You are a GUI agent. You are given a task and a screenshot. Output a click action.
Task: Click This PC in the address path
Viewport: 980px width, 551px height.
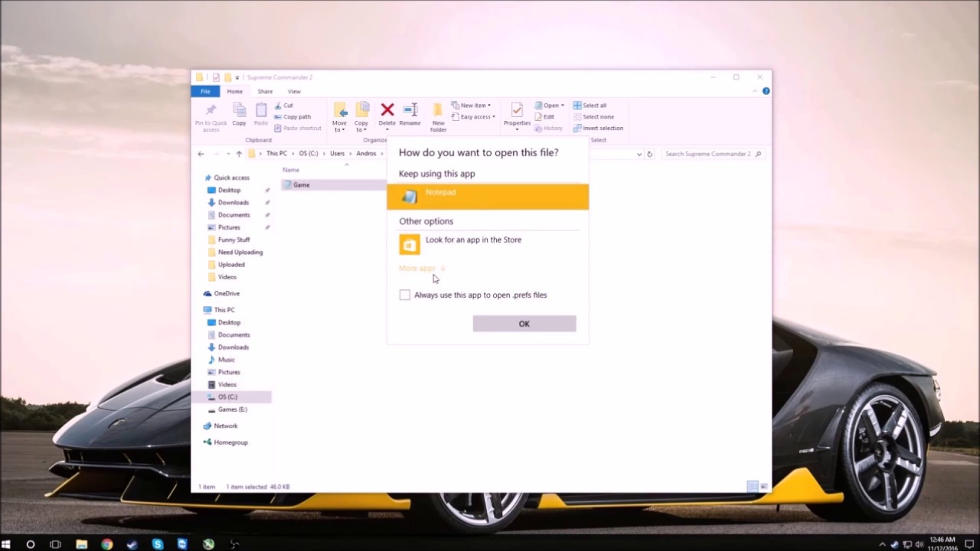tap(276, 154)
